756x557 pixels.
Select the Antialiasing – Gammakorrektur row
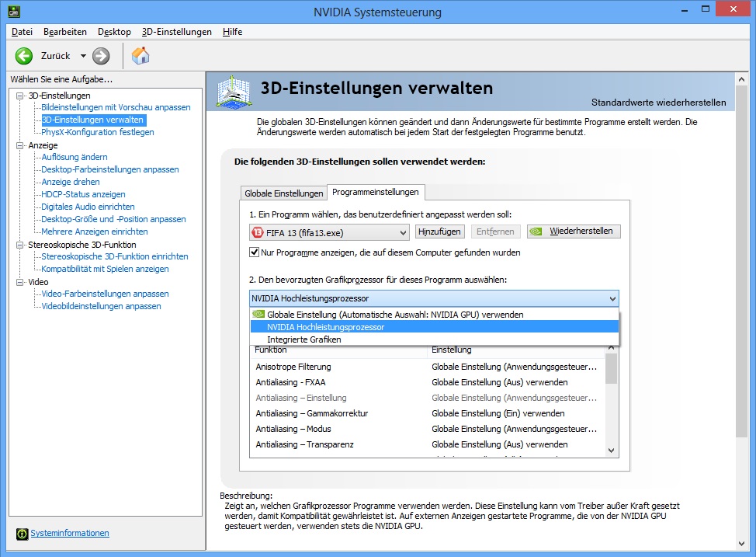click(427, 413)
